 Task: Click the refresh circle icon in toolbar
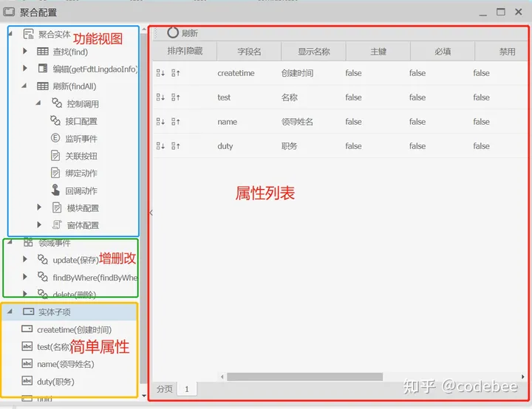click(173, 33)
